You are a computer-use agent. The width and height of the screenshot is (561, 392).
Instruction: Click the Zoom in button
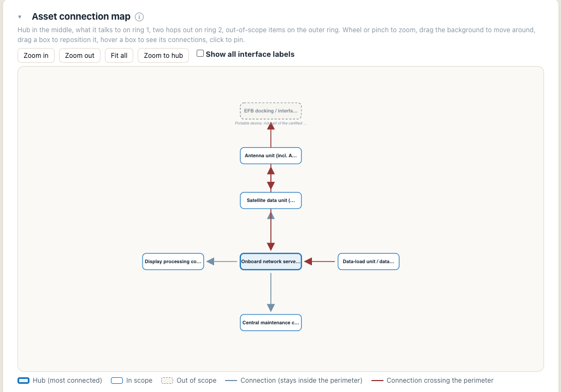point(36,56)
